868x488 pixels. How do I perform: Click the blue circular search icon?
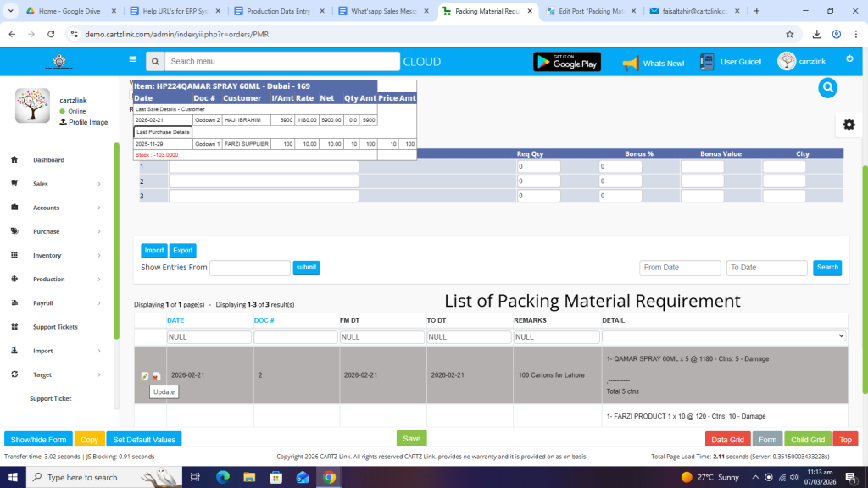[x=827, y=87]
